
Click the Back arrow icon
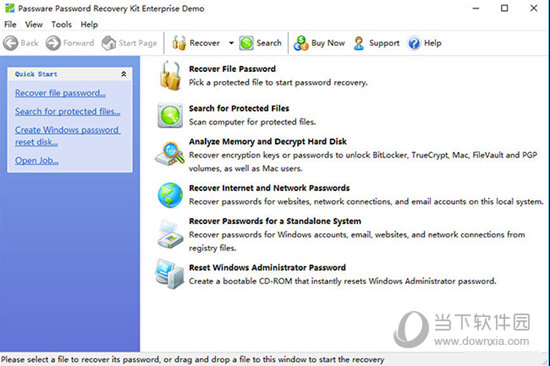11,43
